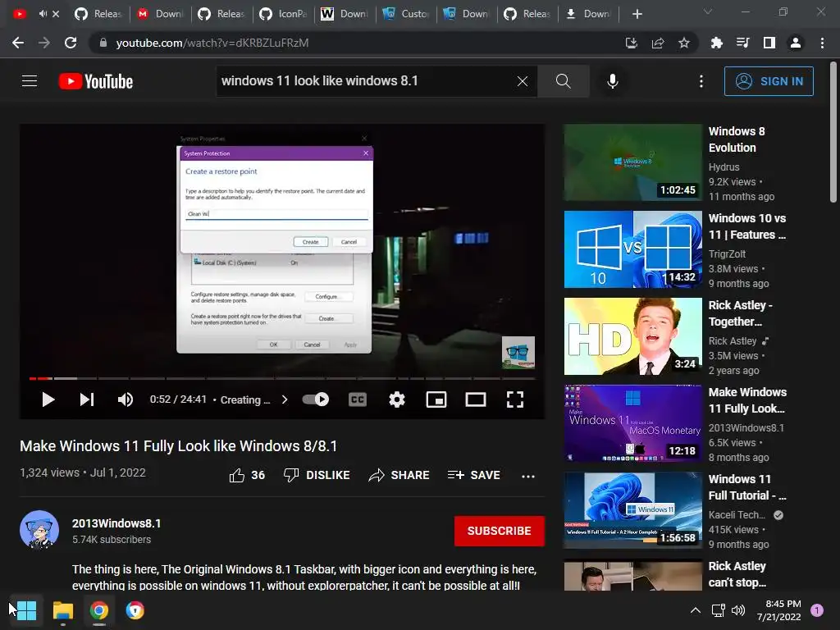840x630 pixels.
Task: Open Chrome three-dot menu
Action: pos(822,43)
